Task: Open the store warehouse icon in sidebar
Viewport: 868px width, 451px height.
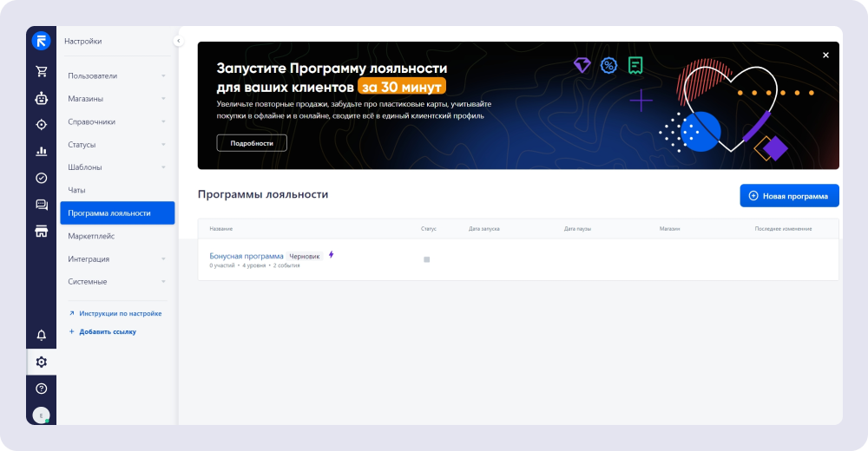Action: pyautogui.click(x=42, y=232)
